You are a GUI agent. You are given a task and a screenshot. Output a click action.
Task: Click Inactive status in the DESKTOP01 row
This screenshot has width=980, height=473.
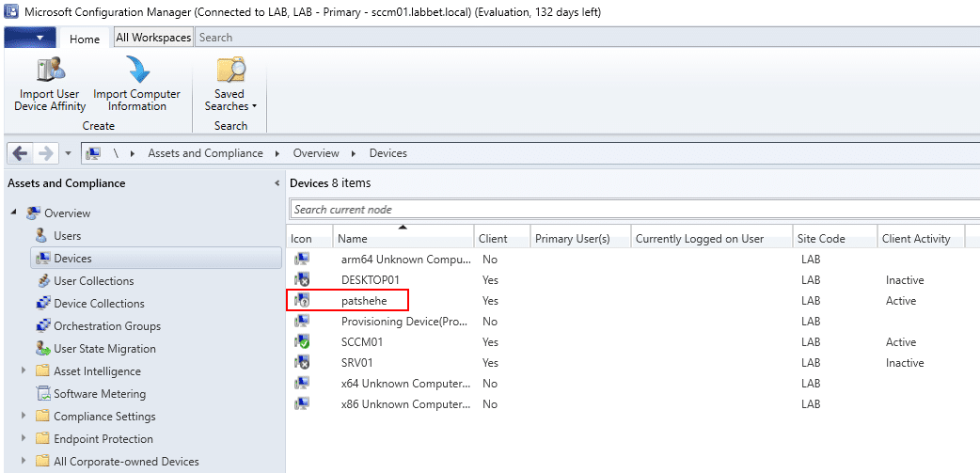(905, 280)
